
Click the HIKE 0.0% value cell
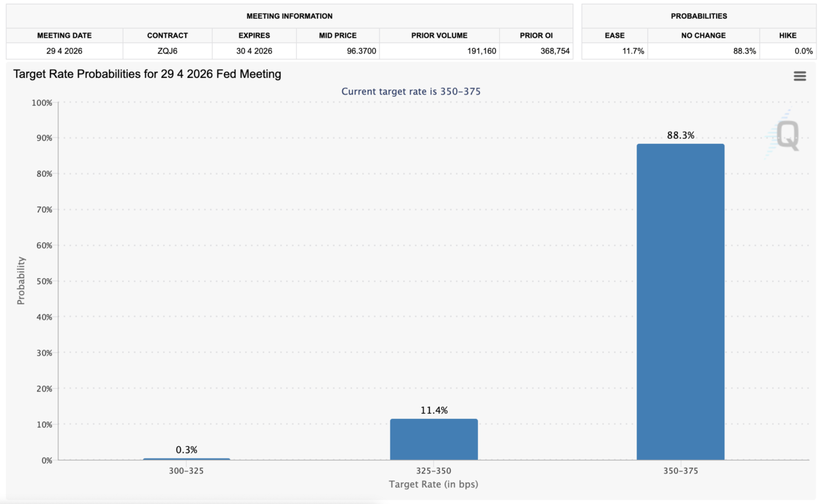click(802, 51)
